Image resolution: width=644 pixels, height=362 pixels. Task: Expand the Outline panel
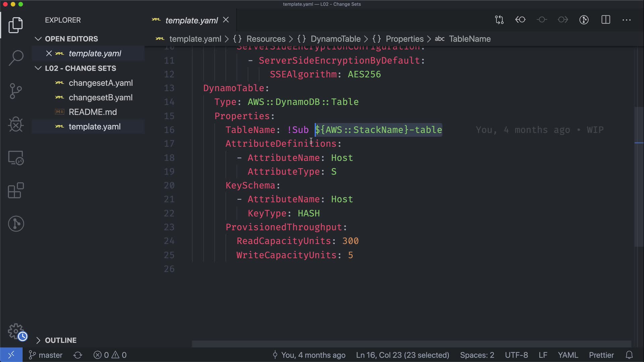coord(38,340)
